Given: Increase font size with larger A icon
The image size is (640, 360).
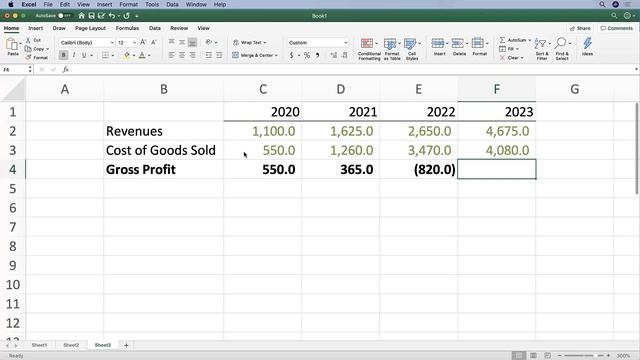Looking at the screenshot, I should coord(143,42).
